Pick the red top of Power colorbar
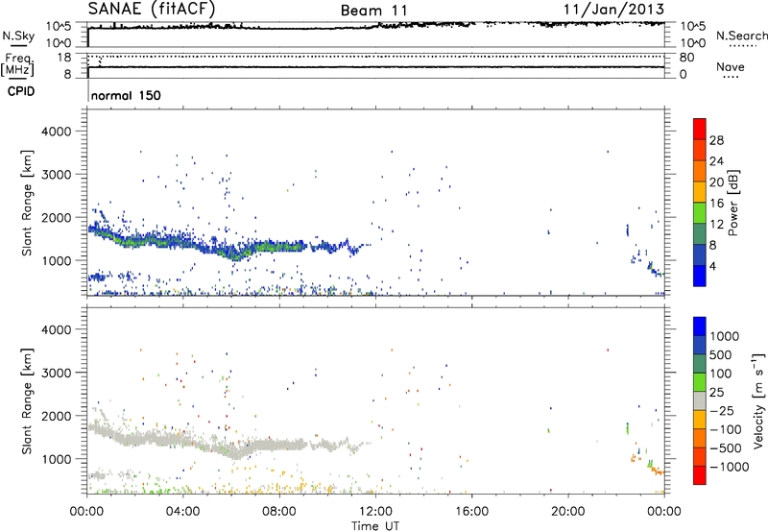The width and height of the screenshot is (768, 532). click(x=700, y=129)
